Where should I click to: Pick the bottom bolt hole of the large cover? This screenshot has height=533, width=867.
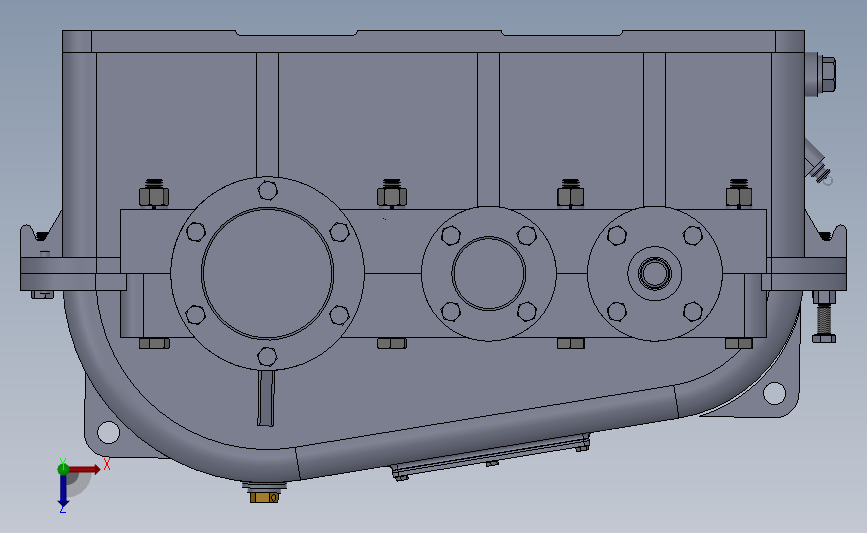[x=268, y=357]
